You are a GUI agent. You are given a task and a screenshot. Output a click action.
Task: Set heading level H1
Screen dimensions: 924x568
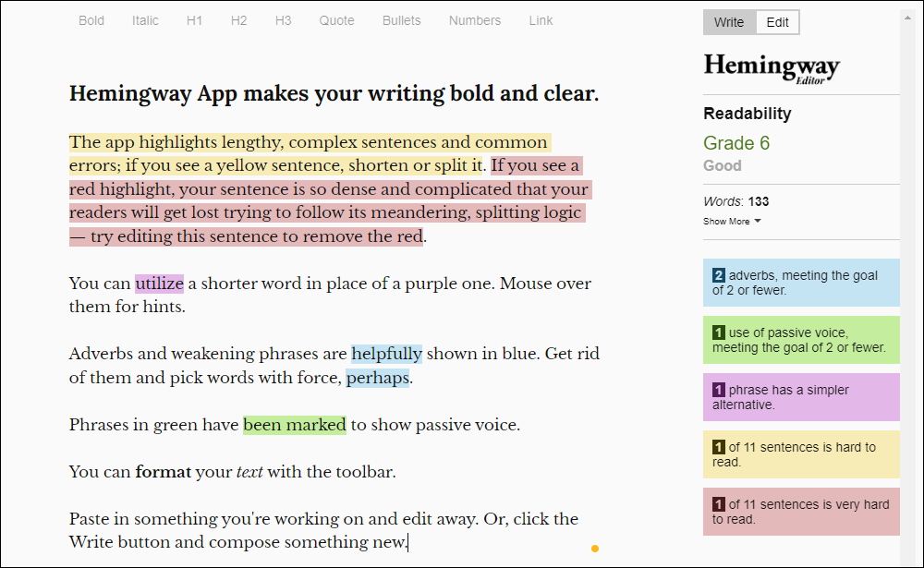pos(194,20)
